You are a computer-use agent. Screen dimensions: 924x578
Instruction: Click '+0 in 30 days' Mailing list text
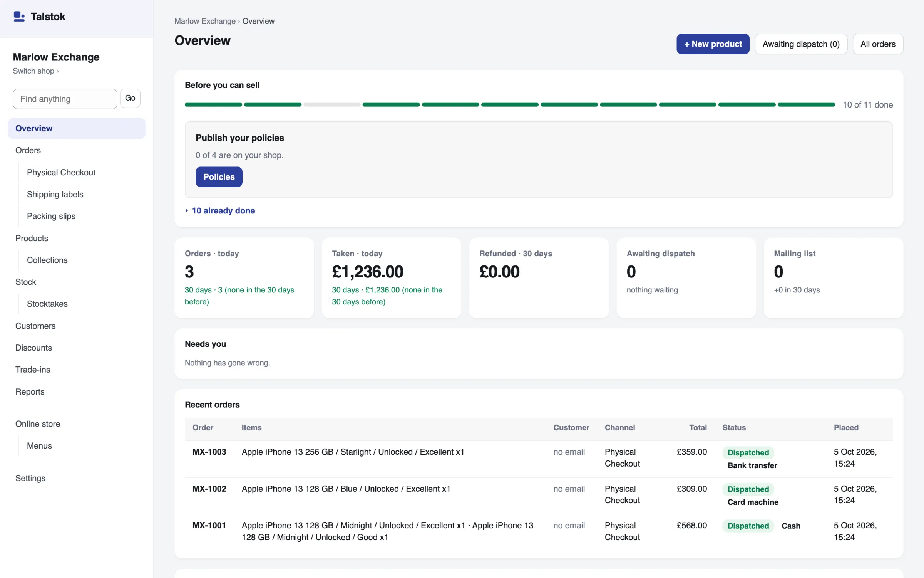797,290
